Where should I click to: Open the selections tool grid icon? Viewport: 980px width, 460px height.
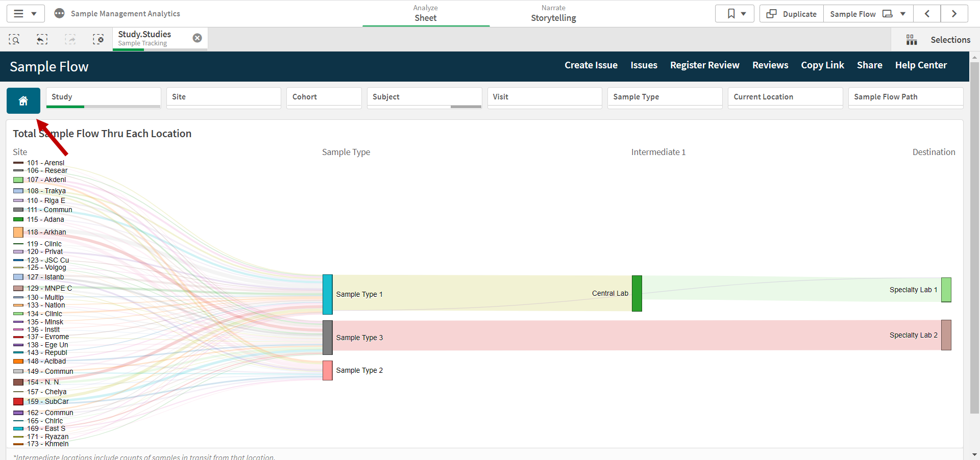911,40
